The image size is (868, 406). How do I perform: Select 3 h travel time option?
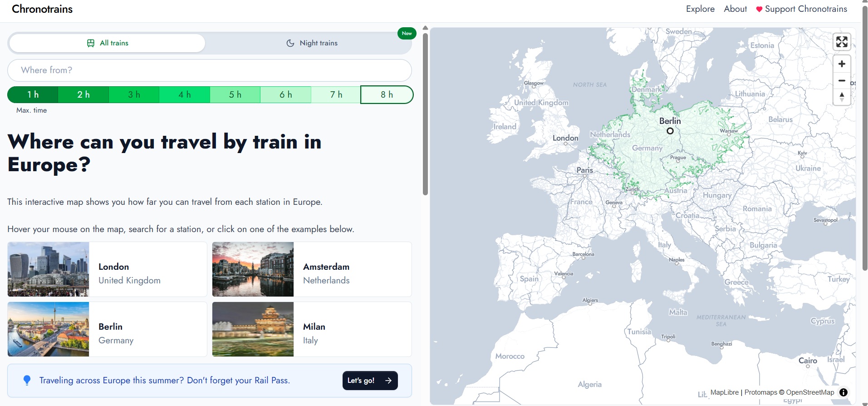click(134, 94)
